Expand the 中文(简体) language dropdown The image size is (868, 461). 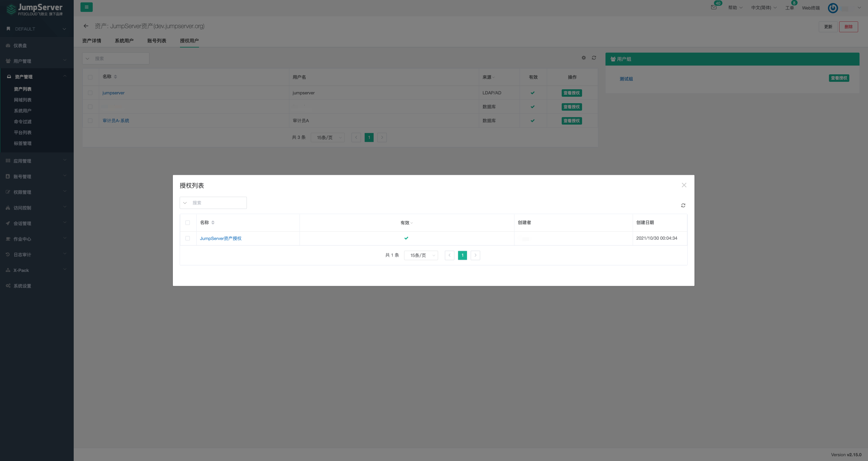tap(763, 8)
